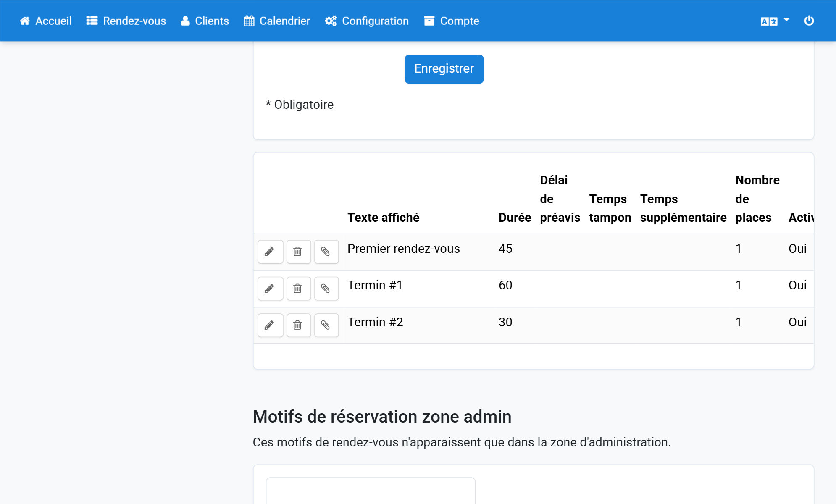Click 'Oui' in the Premier rendez-vous row
Viewport: 836px width, 504px height.
[797, 249]
